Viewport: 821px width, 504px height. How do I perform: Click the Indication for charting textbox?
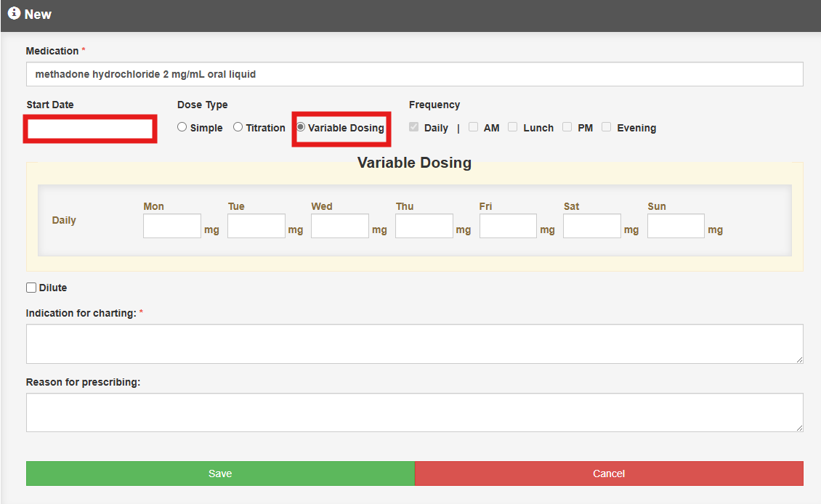coord(414,344)
